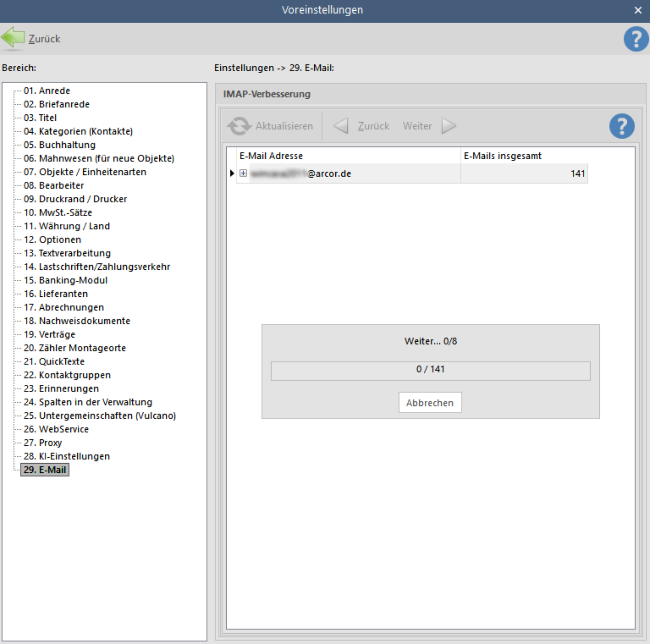Sort by E-Mails insgesamt column header
650x644 pixels.
524,156
